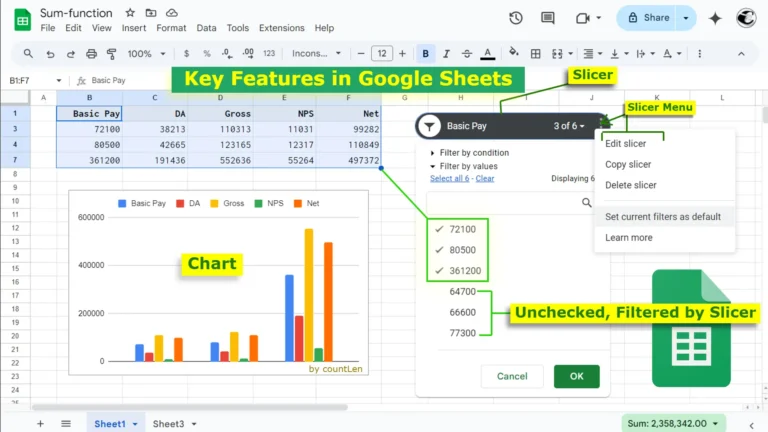Open Sheets home logo
This screenshot has height=432, width=768.
coord(22,20)
